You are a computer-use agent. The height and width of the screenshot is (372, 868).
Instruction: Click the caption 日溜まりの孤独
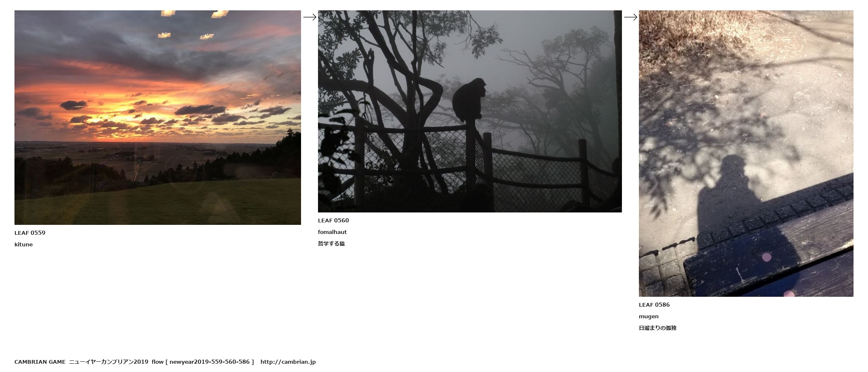(658, 328)
